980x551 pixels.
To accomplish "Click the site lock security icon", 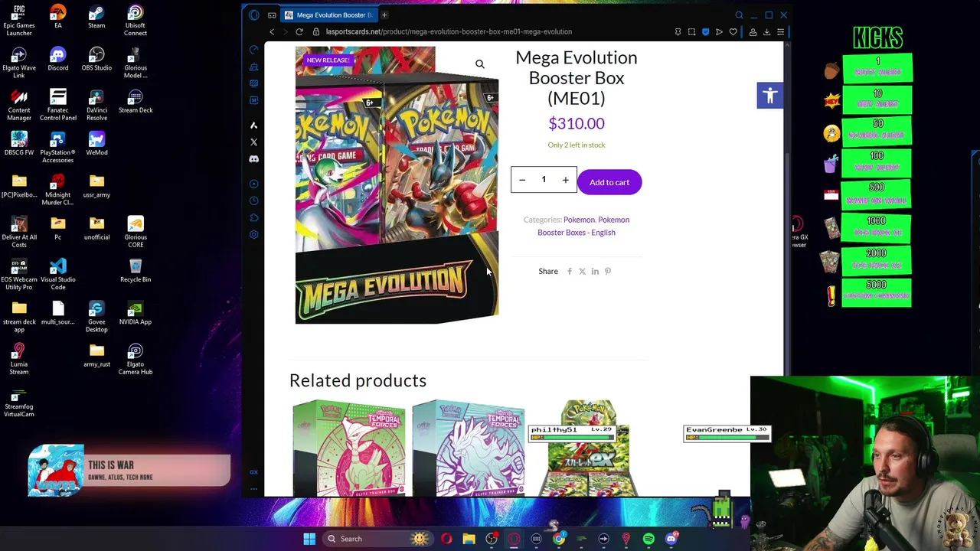I will (316, 31).
